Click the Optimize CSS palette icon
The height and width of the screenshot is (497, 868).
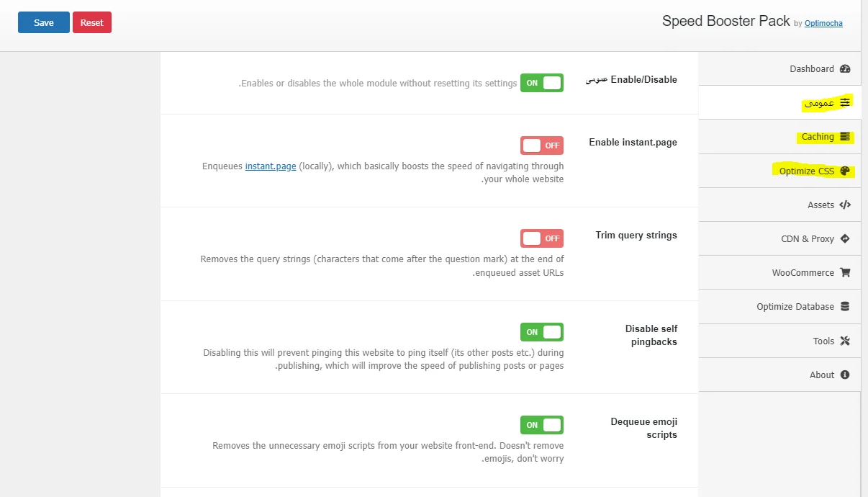coord(845,171)
